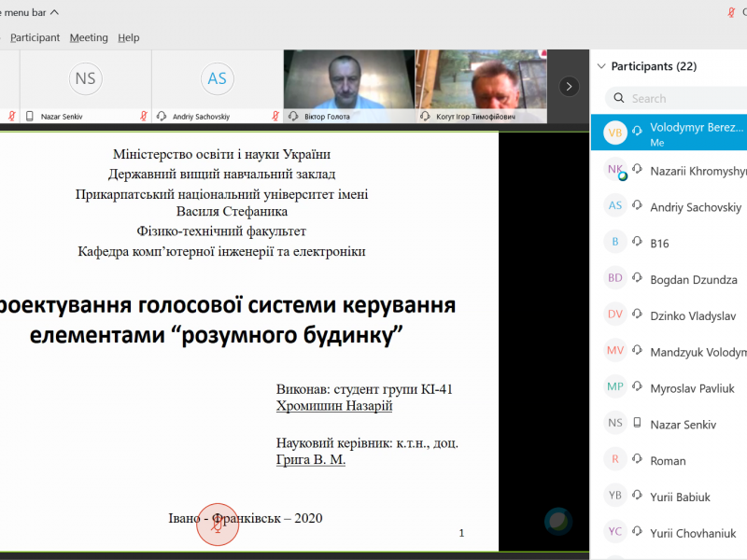Image resolution: width=747 pixels, height=560 pixels.
Task: Click the NS avatar in video strip
Action: [x=85, y=78]
